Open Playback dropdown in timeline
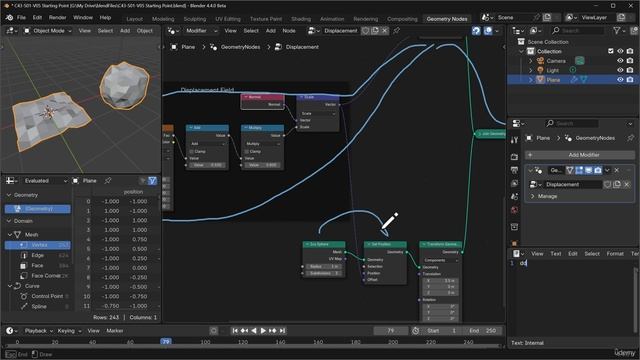 [39, 331]
